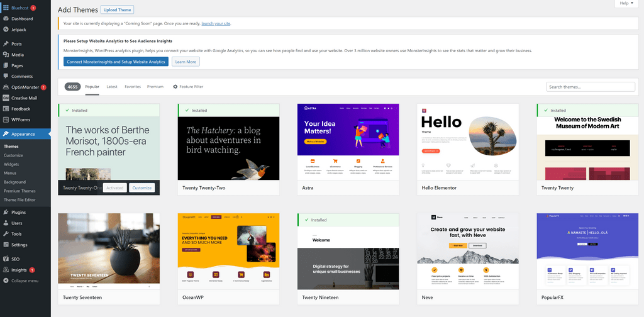
Task: Click the OptinMonster red notification badge
Action: click(x=43, y=87)
